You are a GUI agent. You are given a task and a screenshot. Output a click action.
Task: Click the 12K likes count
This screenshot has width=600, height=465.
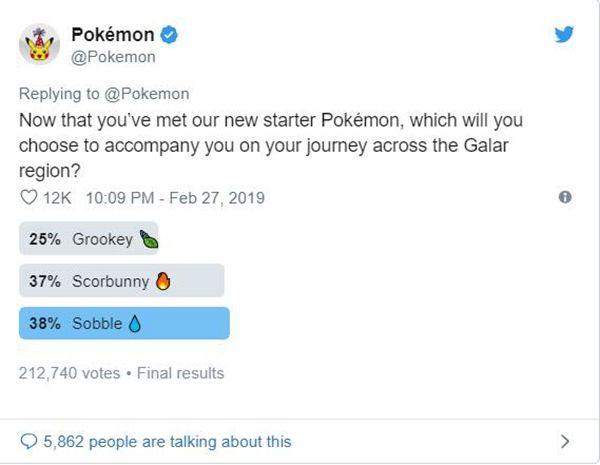click(57, 198)
